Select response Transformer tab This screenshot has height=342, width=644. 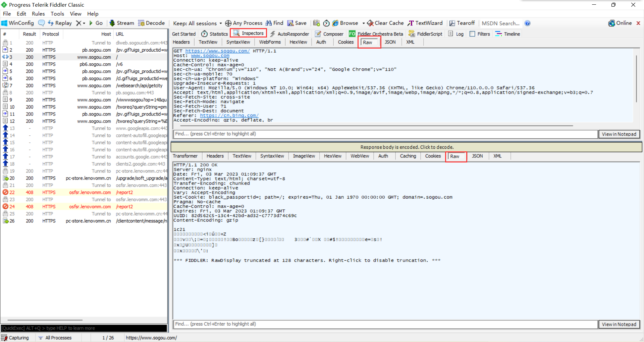click(x=185, y=156)
